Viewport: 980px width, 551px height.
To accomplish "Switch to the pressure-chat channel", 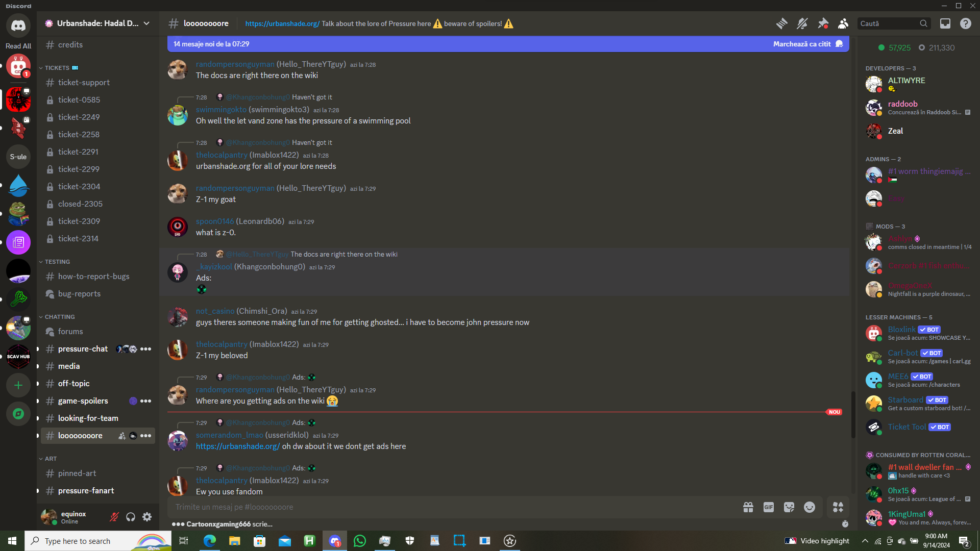I will (x=83, y=349).
